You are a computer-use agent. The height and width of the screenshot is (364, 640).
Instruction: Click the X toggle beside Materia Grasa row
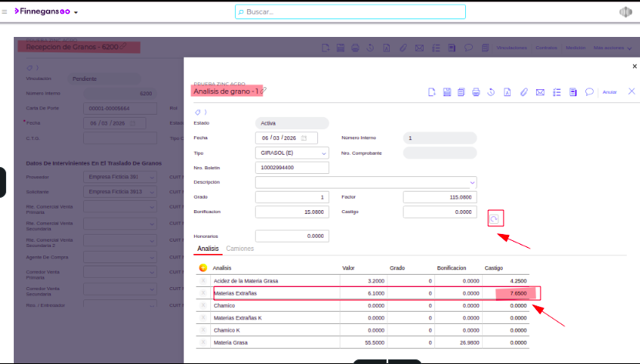click(203, 342)
